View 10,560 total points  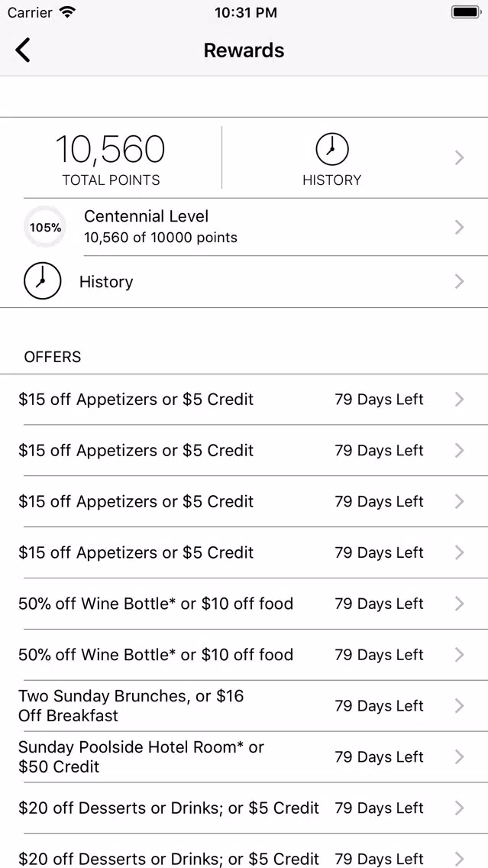tap(111, 150)
